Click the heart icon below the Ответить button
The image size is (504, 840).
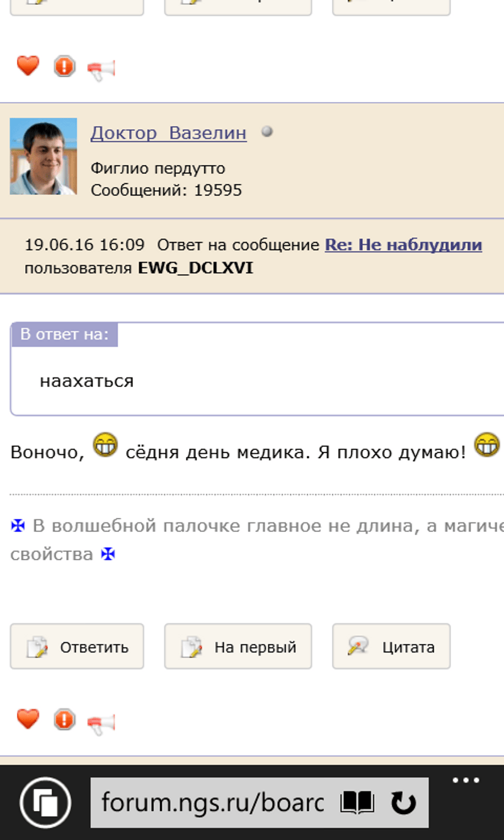click(28, 719)
